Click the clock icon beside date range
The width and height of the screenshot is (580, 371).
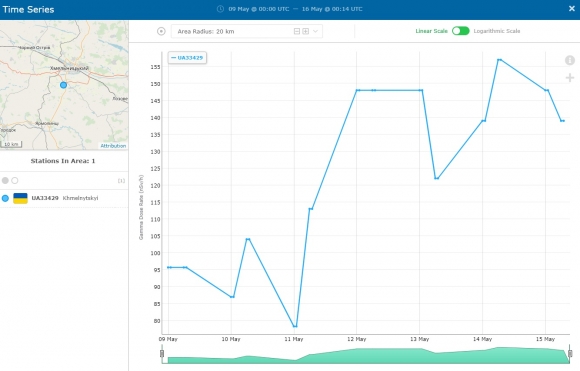[x=220, y=9]
